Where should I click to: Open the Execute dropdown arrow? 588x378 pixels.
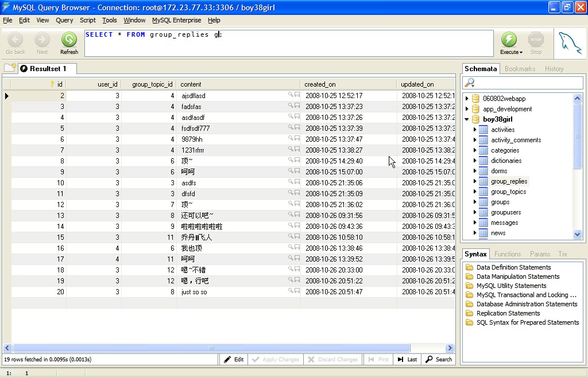[x=521, y=52]
